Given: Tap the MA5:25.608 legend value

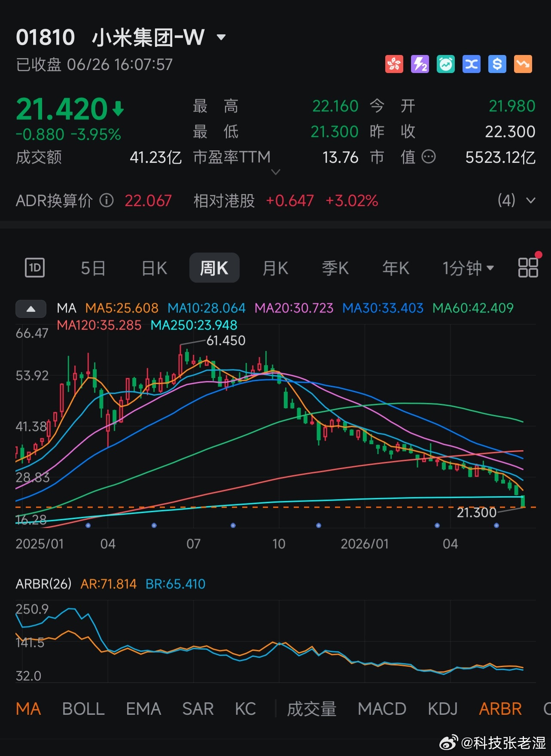Looking at the screenshot, I should 122,308.
